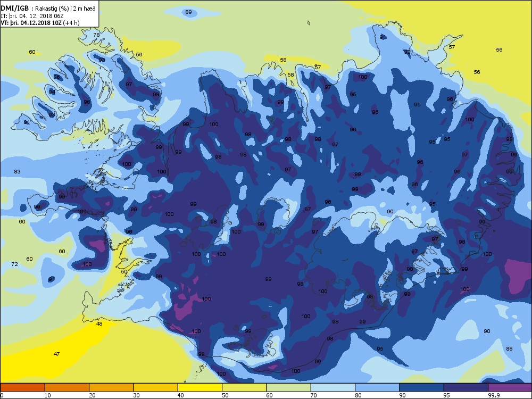Click the '20' tick label on the color scale

[92, 395]
